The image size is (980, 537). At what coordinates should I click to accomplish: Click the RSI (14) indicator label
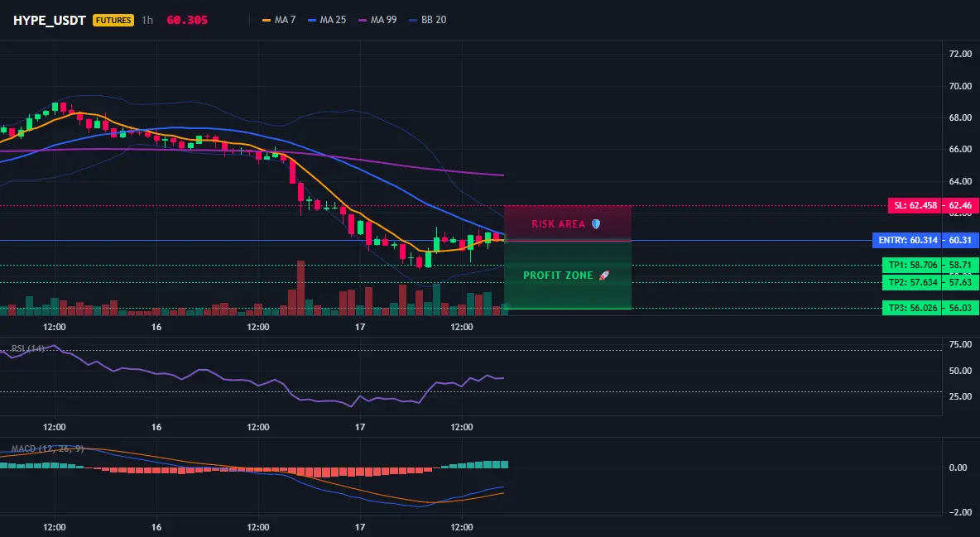tap(27, 348)
